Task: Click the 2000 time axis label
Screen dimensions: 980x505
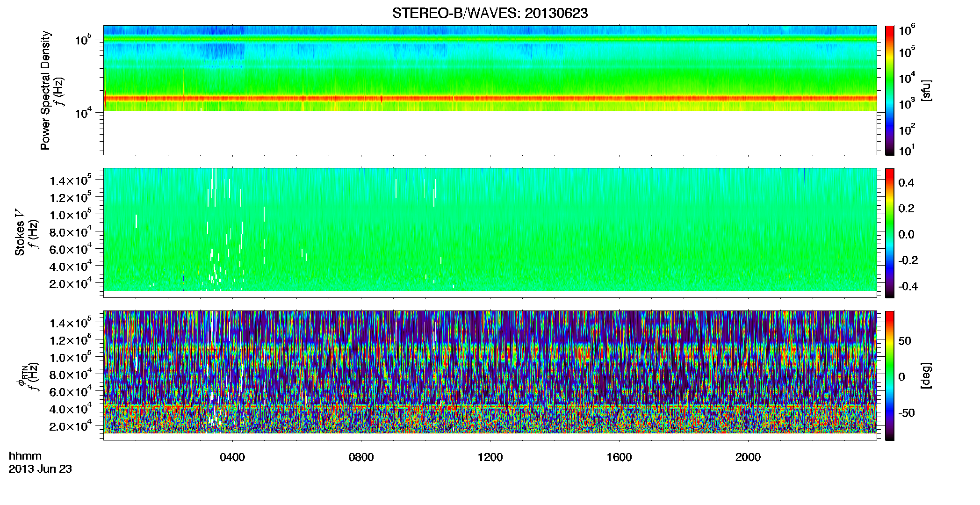Action: tap(748, 457)
